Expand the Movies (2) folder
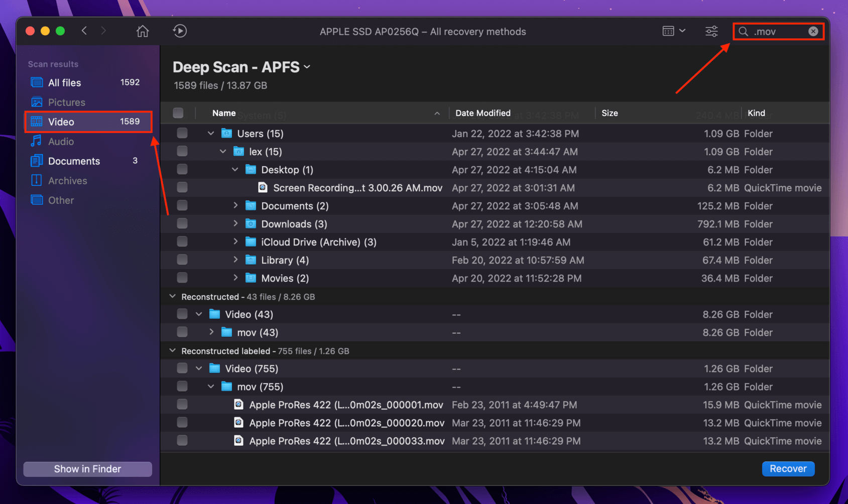 [235, 278]
